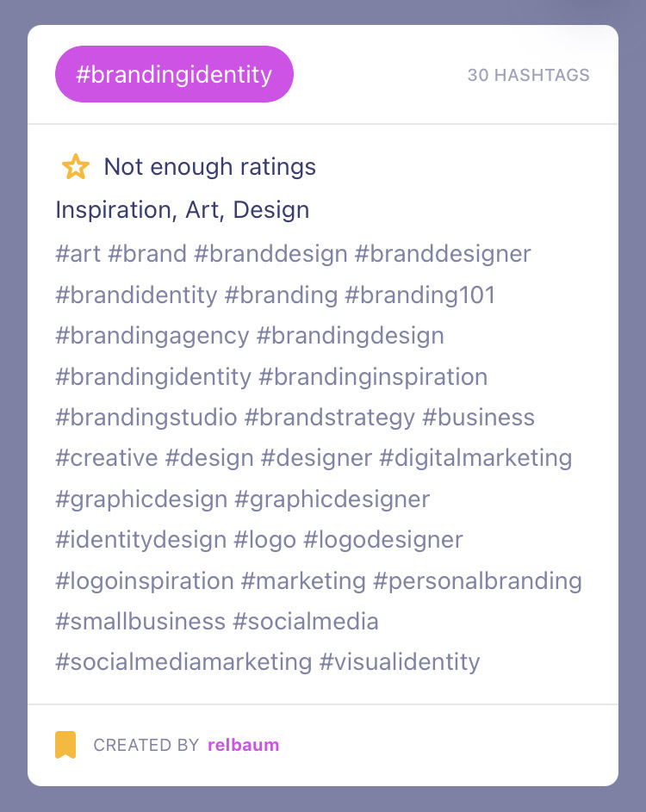Click the Not enough ratings text
This screenshot has width=646, height=812.
coord(210,167)
